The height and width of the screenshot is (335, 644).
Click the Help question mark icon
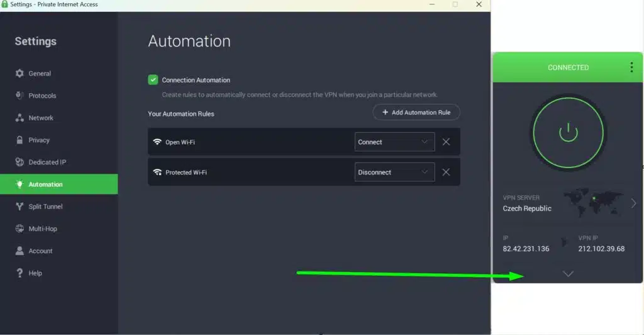click(x=19, y=273)
